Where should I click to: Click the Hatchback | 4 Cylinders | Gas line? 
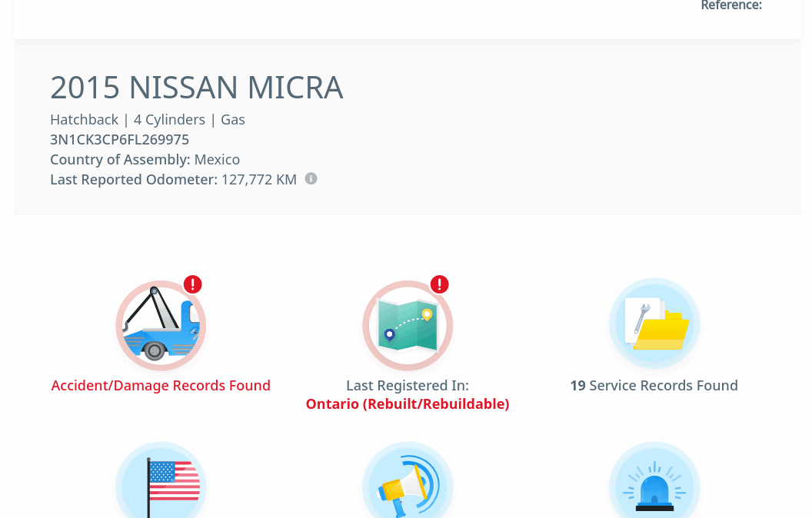click(x=148, y=120)
